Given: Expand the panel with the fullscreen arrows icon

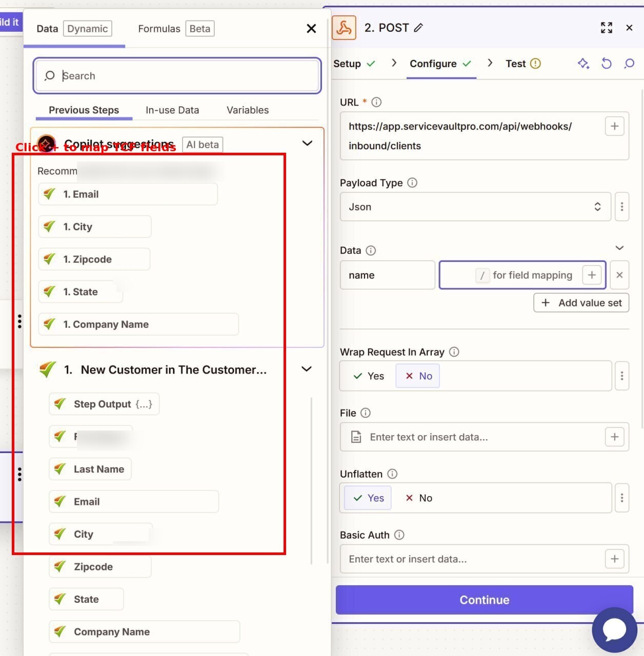Looking at the screenshot, I should point(607,28).
